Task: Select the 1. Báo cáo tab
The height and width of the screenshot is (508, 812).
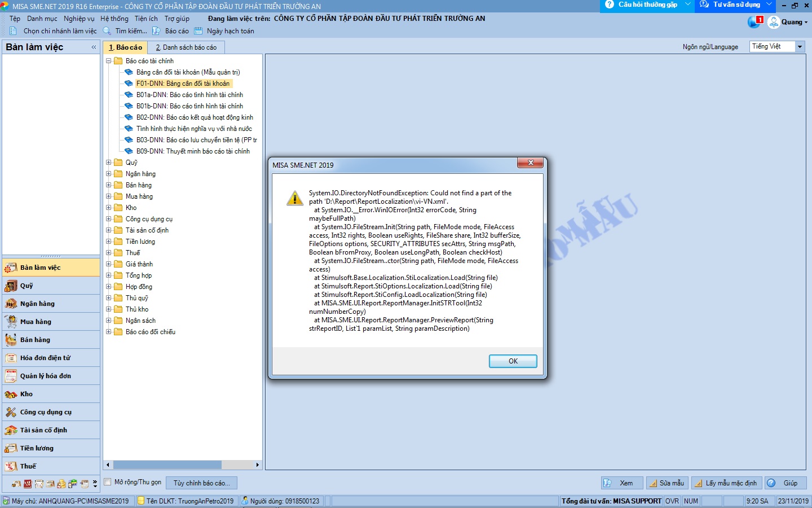Action: pos(125,47)
